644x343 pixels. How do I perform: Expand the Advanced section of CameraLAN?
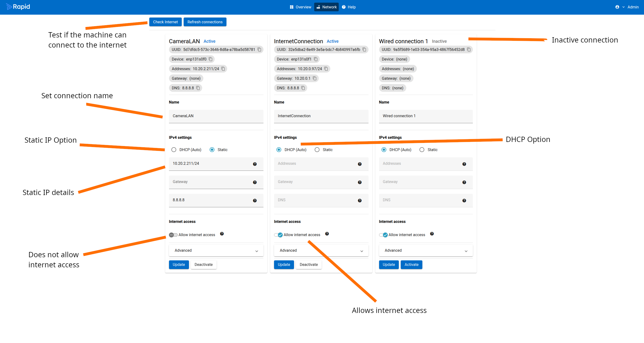pos(216,250)
